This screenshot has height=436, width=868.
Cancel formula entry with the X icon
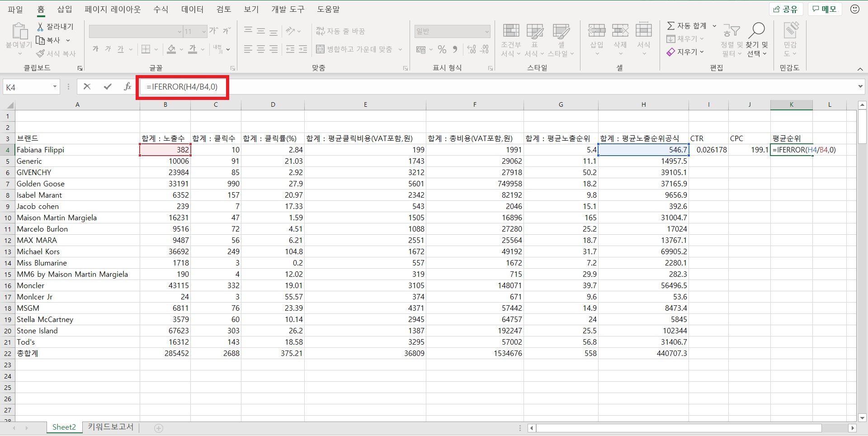pyautogui.click(x=87, y=86)
